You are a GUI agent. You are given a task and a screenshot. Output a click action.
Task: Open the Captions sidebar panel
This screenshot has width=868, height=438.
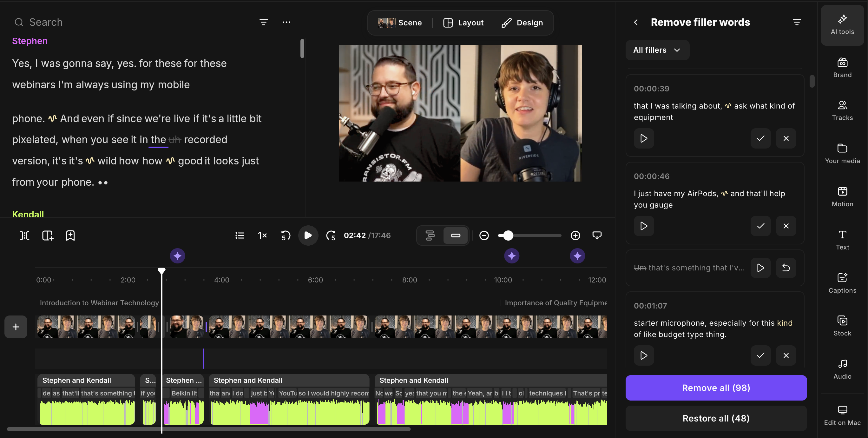pyautogui.click(x=842, y=283)
